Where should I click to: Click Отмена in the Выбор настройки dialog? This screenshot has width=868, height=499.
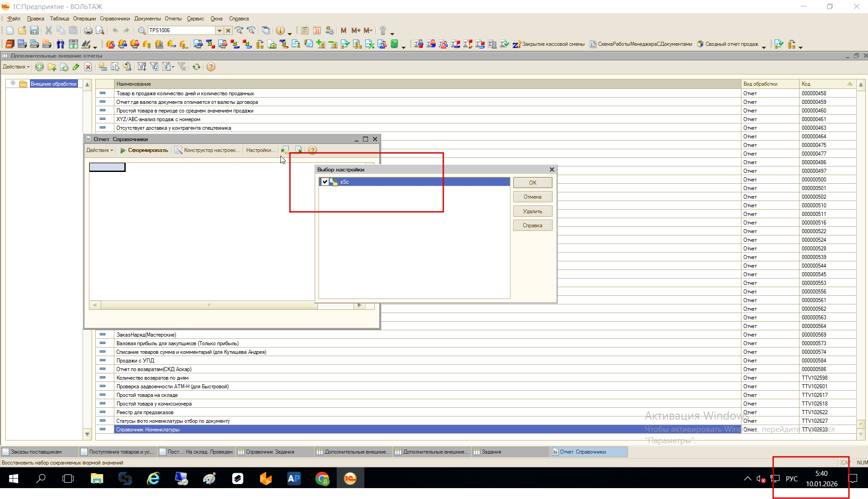click(x=533, y=197)
